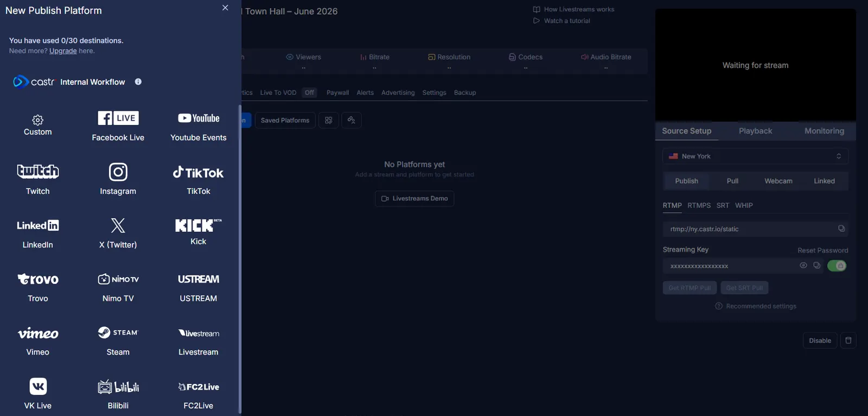
Task: Open the Paywall tab
Action: [337, 92]
